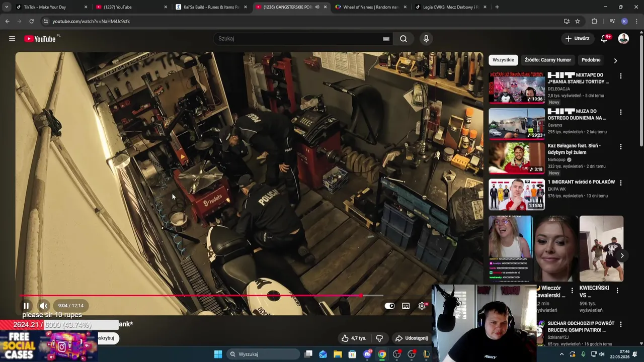Viewport: 644px width, 362px height.
Task: Open the YouTube hamburger guide menu
Action: (x=12, y=39)
